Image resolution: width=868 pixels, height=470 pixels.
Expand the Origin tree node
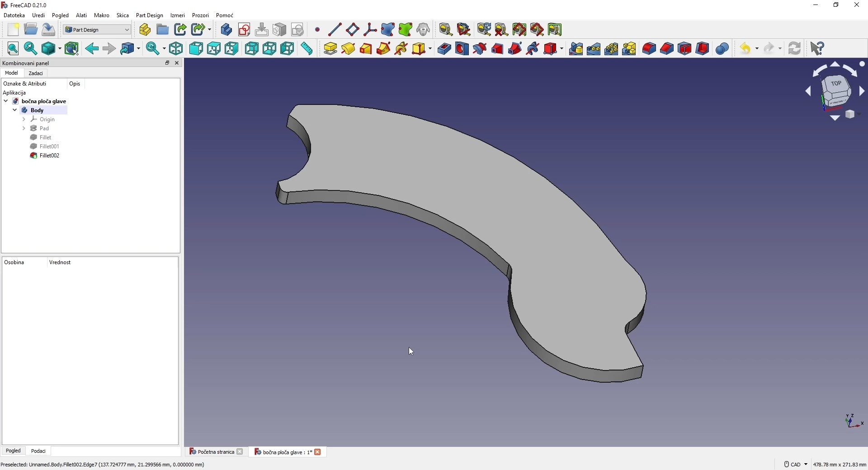pyautogui.click(x=24, y=120)
